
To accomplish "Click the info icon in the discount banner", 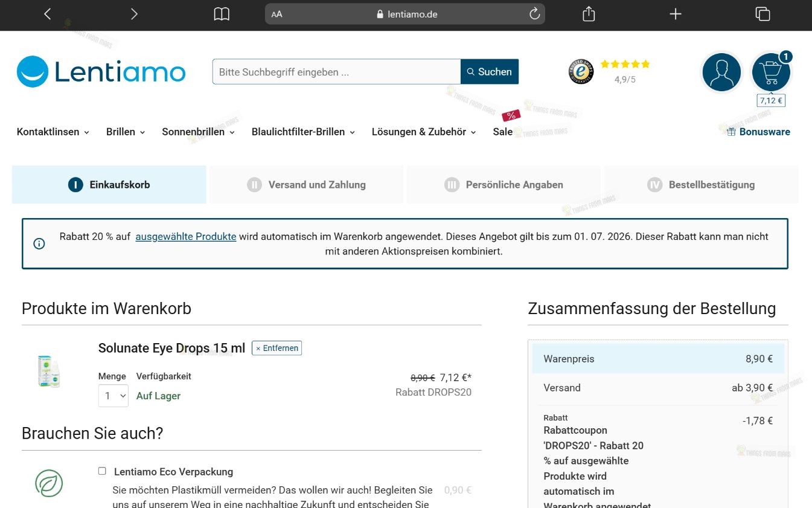I will 39,244.
